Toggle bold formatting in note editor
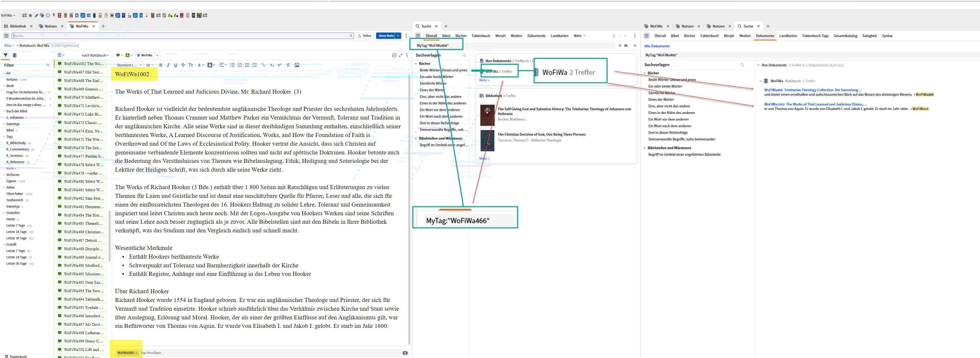The height and width of the screenshot is (358, 980). point(161,65)
